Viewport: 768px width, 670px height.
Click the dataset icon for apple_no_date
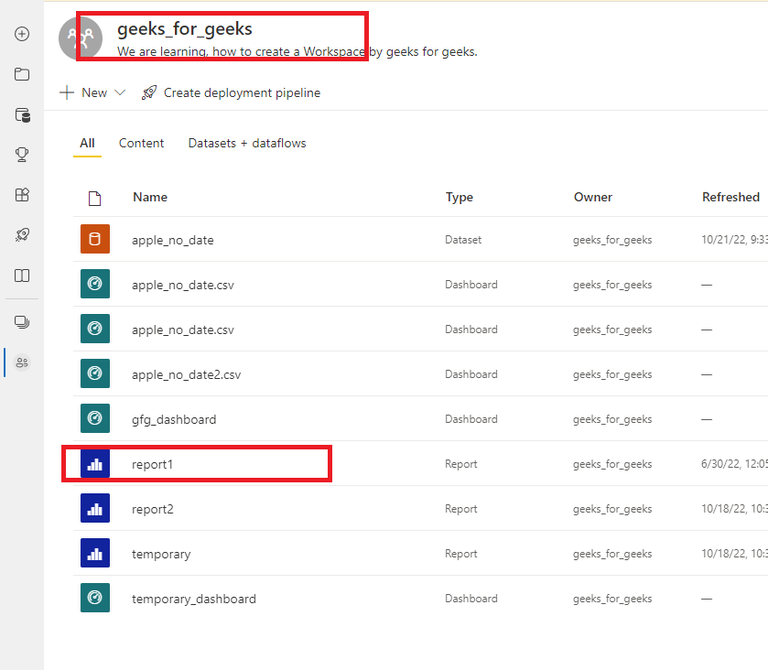[x=95, y=239]
